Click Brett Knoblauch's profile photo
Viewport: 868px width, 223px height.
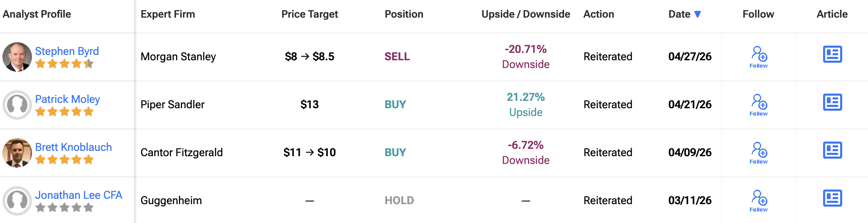(x=17, y=153)
